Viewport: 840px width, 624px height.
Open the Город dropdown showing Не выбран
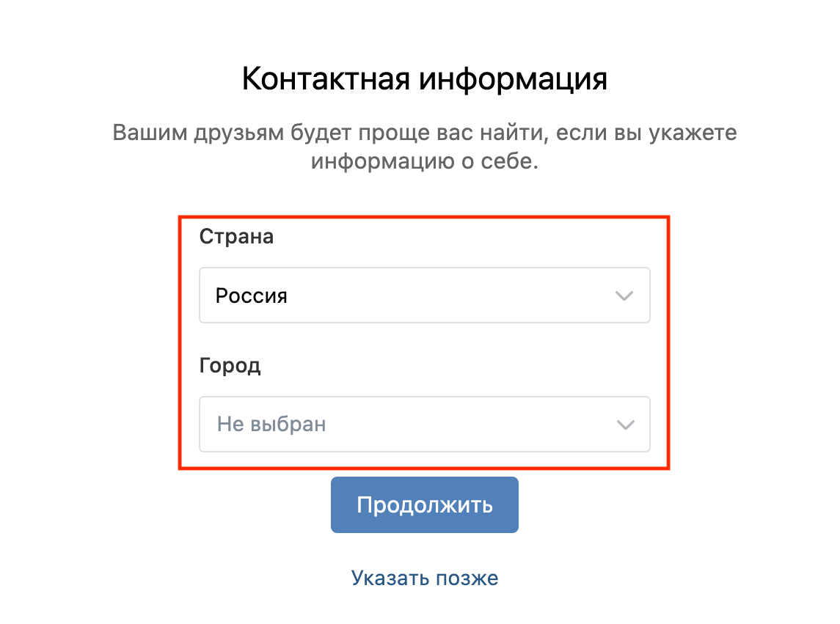coord(424,425)
